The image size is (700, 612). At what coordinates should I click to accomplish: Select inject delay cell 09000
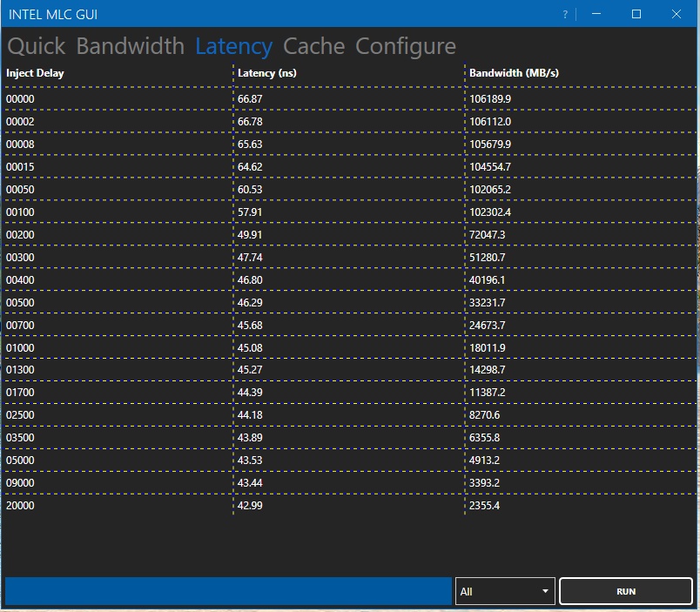coord(20,483)
